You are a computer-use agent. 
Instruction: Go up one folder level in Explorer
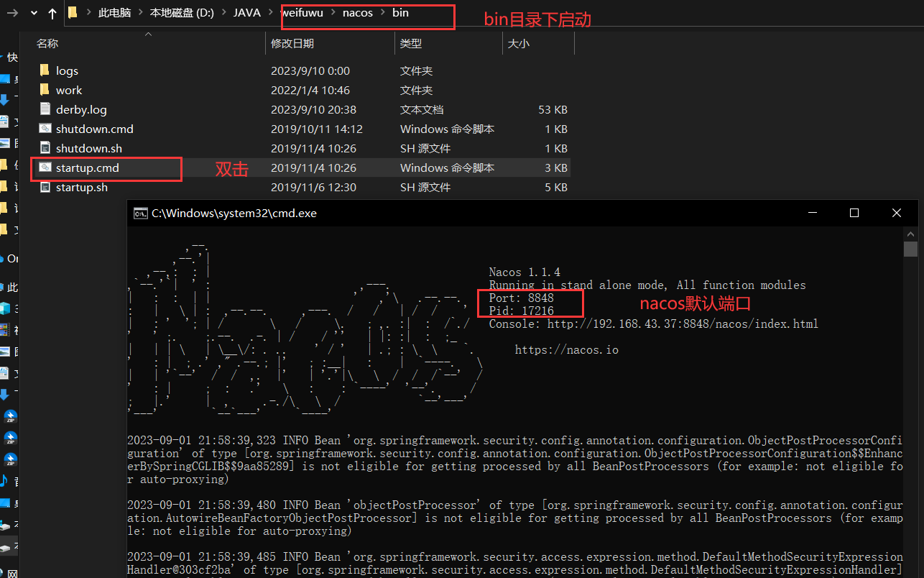52,13
